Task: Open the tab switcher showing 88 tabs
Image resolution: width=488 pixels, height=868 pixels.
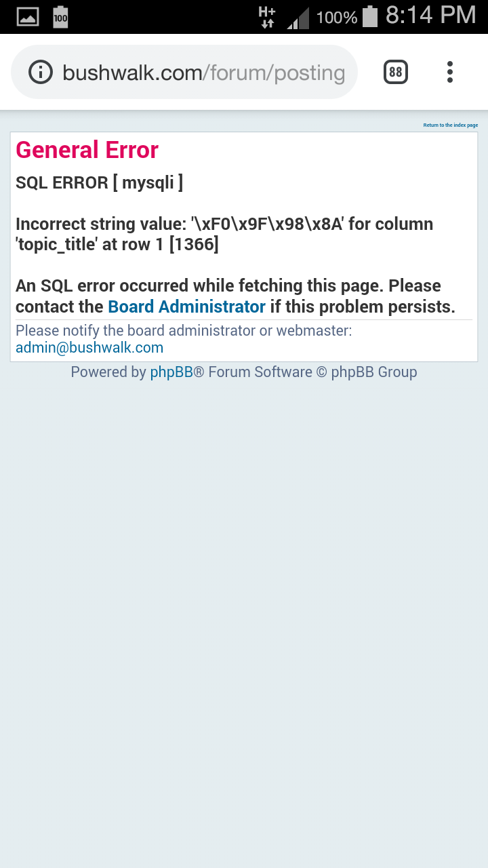Action: tap(396, 72)
